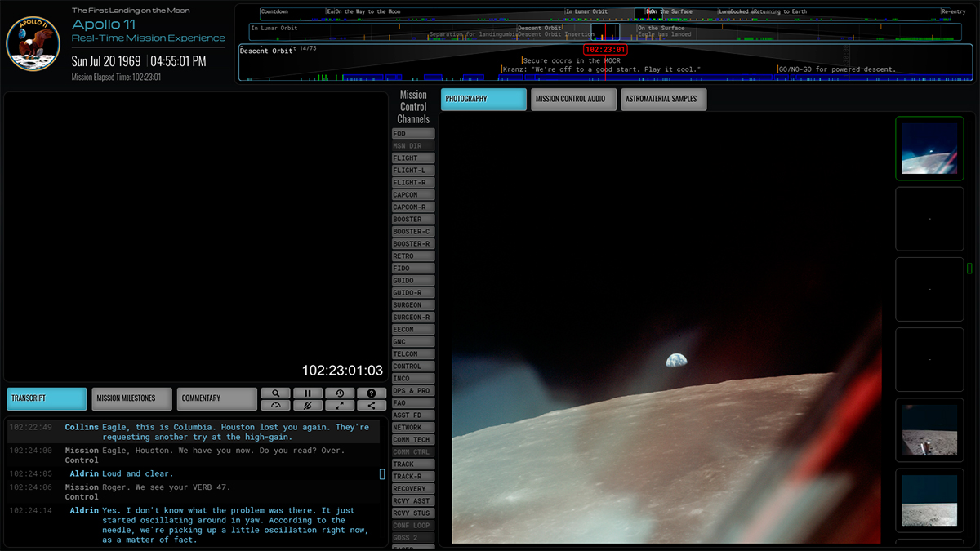Enter fullscreen with the expand arrows icon
Screen dimensions: 980x551
click(x=340, y=405)
